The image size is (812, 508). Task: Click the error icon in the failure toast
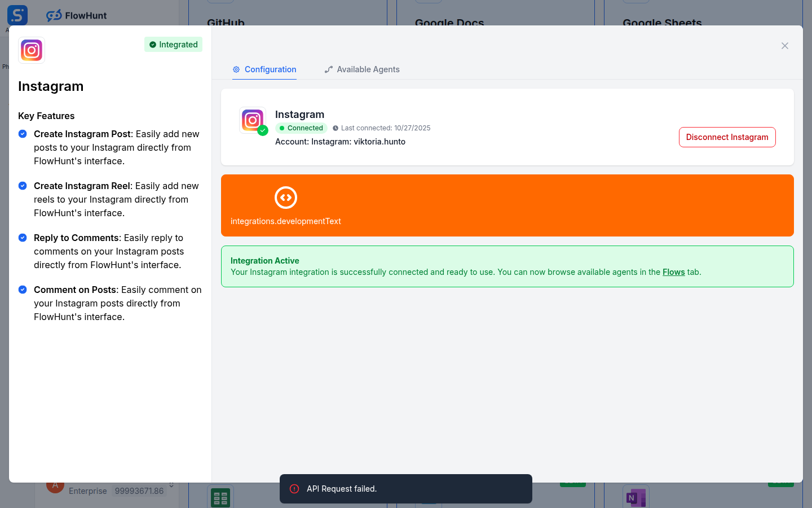tap(294, 489)
